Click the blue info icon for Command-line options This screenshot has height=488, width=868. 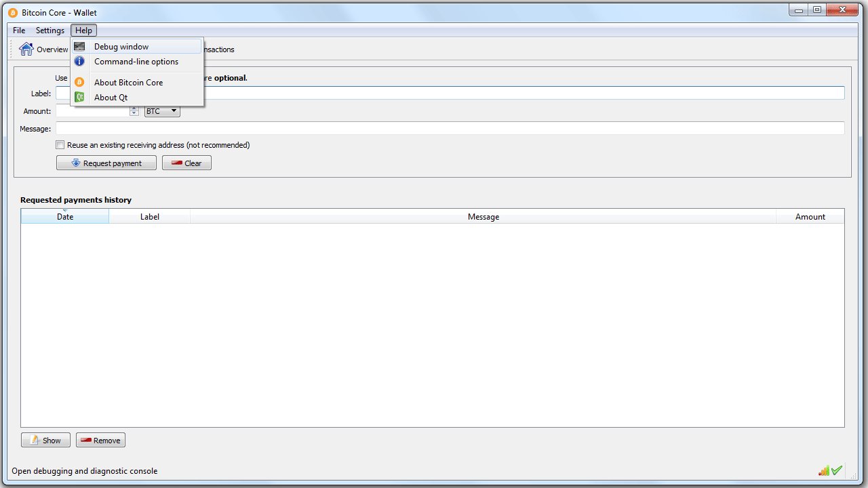coord(79,62)
